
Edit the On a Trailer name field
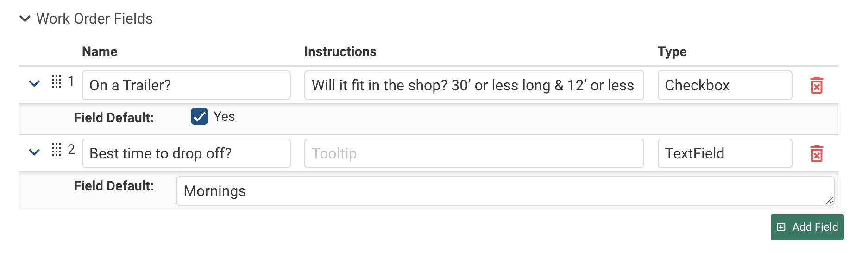pyautogui.click(x=186, y=85)
